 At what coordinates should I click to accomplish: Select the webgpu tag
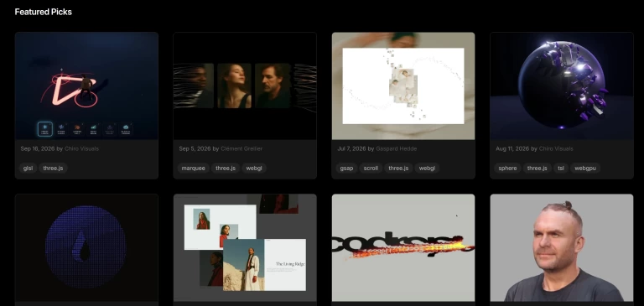pos(584,168)
